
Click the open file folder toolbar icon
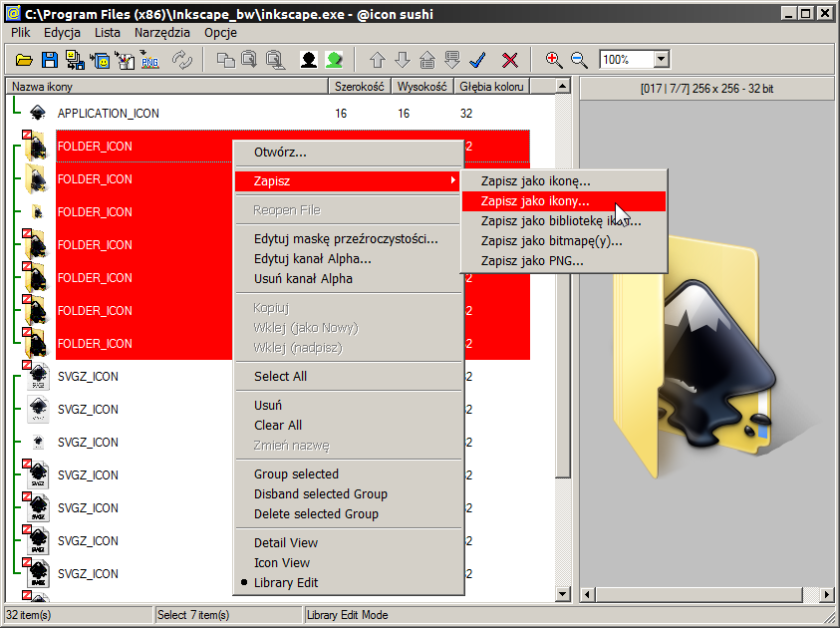[24, 60]
